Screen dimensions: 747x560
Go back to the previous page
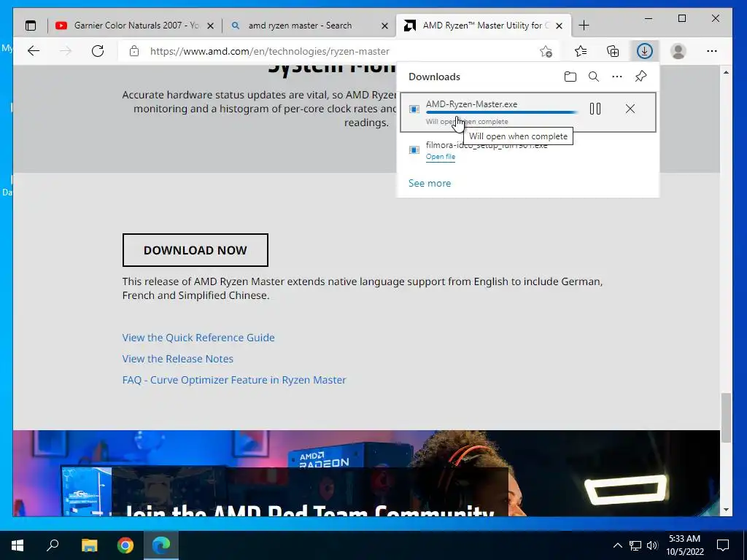[x=34, y=51]
